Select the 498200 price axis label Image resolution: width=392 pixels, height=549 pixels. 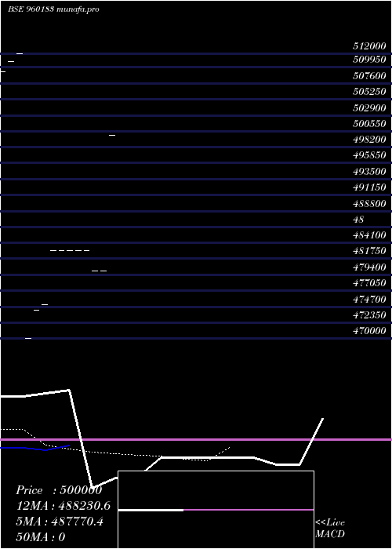369,140
